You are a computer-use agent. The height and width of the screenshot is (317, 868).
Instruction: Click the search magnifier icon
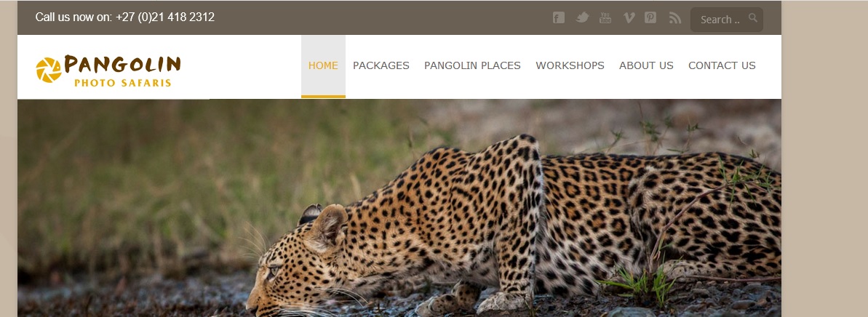pos(753,17)
